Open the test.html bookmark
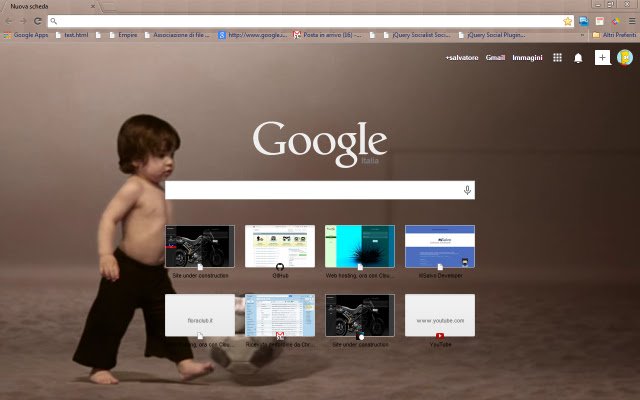640x400 pixels. click(x=72, y=35)
